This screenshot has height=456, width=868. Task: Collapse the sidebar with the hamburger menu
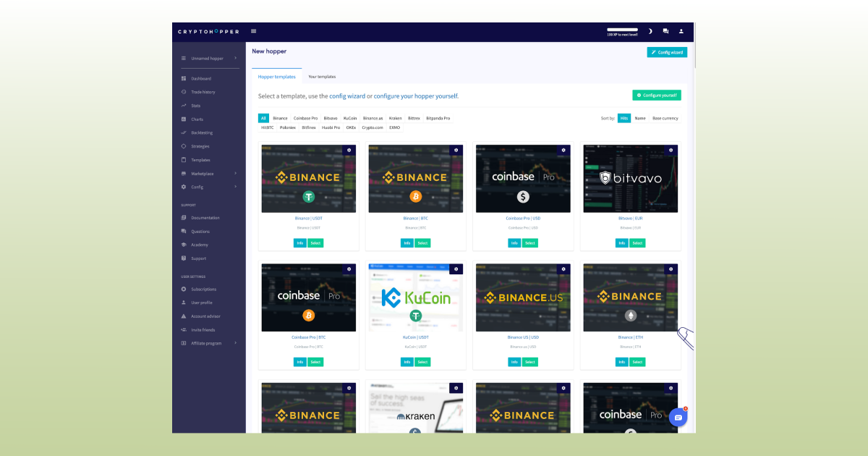pos(253,31)
